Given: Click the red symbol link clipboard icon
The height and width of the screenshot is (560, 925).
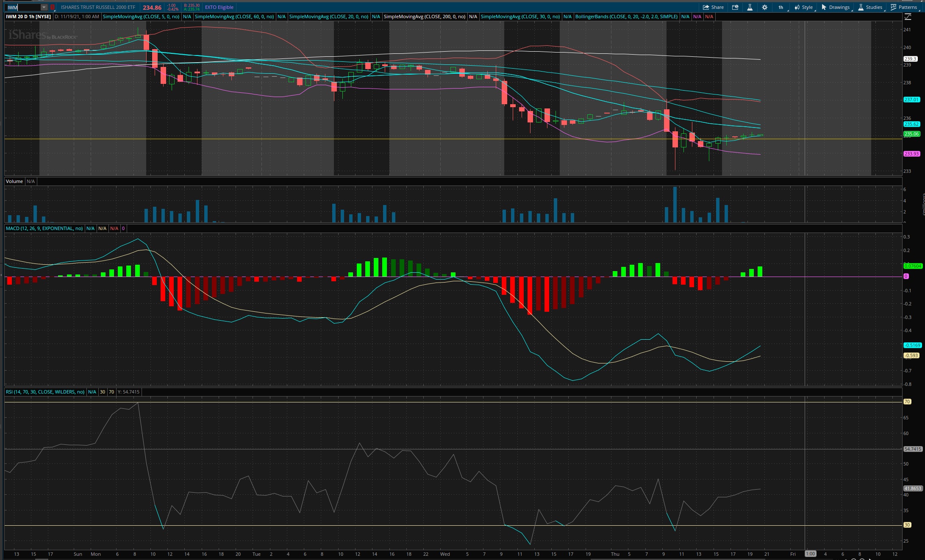Looking at the screenshot, I should coord(53,7).
